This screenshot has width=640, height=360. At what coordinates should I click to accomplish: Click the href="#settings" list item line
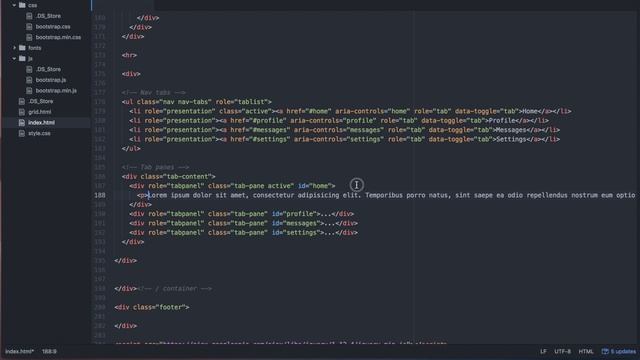[344, 139]
